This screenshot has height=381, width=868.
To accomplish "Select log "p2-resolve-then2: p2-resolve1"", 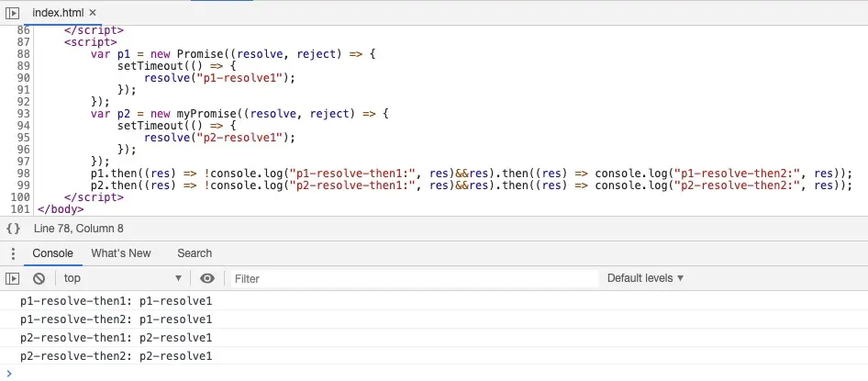I will 117,355.
